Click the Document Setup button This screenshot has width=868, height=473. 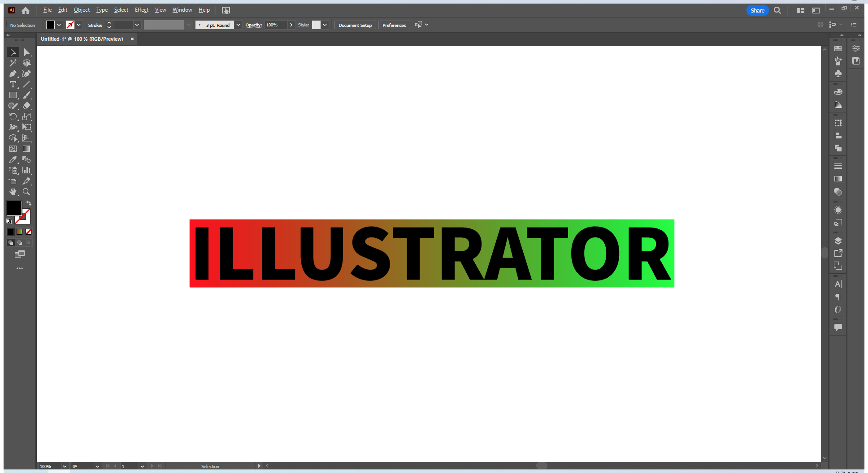pos(355,25)
